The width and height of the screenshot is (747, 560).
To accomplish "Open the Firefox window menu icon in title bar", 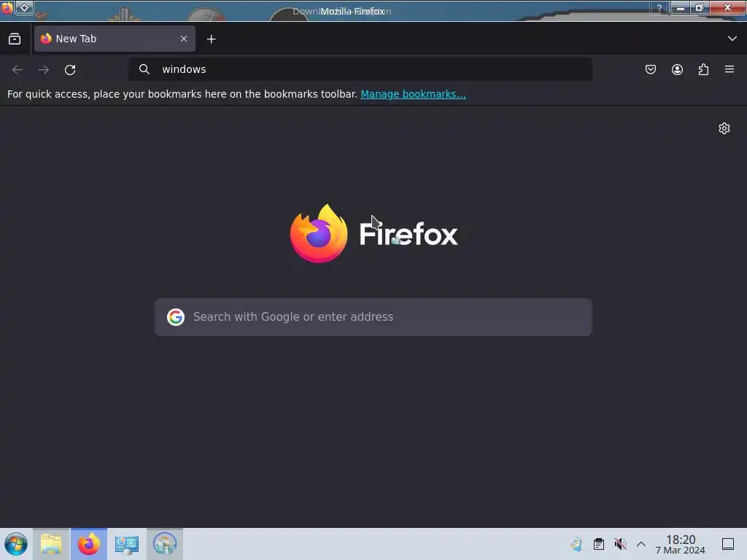I will [7, 7].
